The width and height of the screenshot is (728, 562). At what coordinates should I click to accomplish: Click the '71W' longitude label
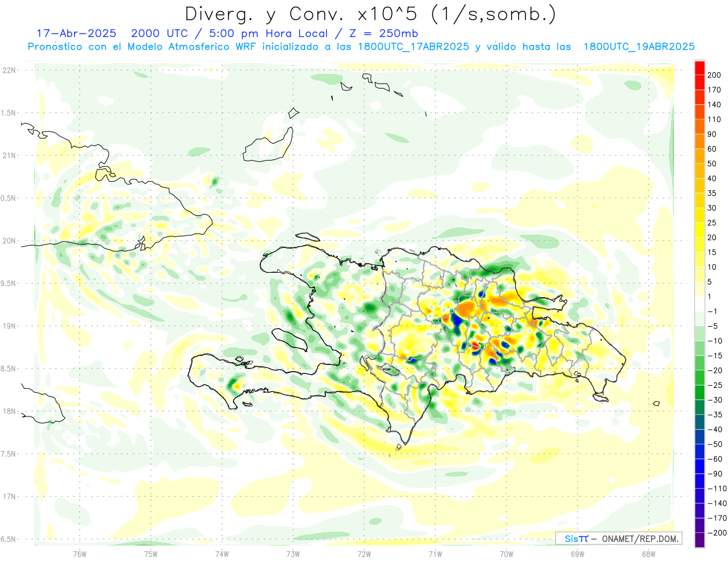coord(435,555)
